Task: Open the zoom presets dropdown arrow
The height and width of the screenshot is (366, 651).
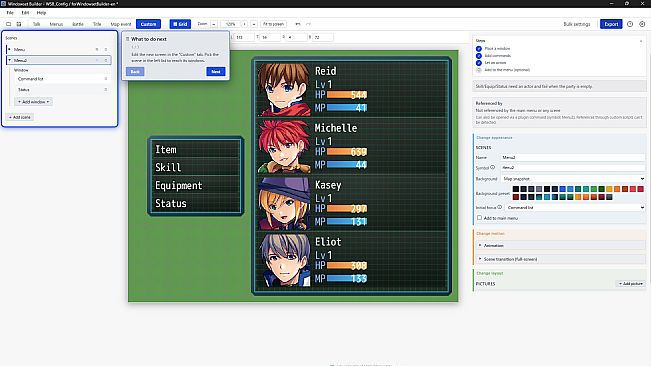Action: click(x=254, y=24)
